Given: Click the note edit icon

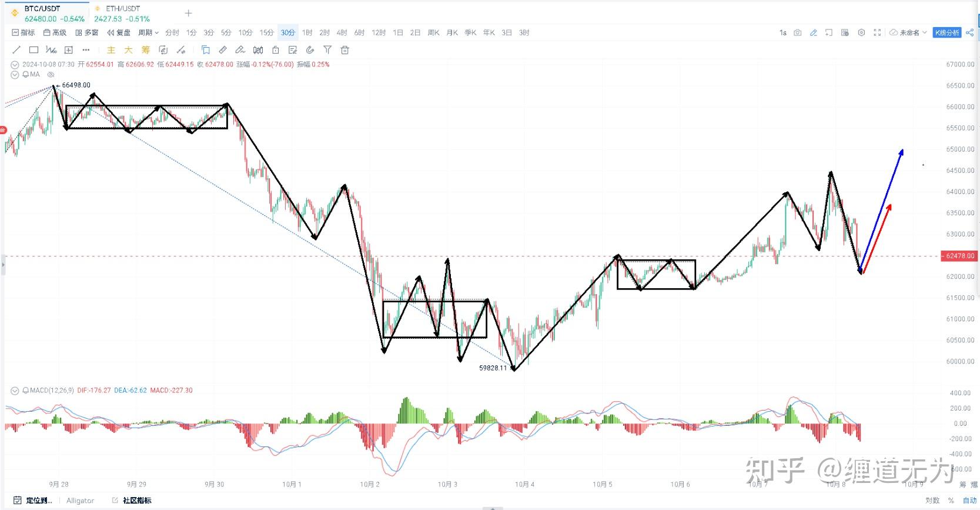Looking at the screenshot, I should click(293, 50).
